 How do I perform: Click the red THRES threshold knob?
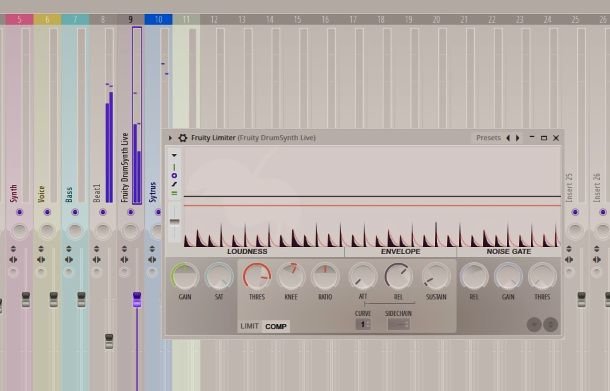(257, 276)
